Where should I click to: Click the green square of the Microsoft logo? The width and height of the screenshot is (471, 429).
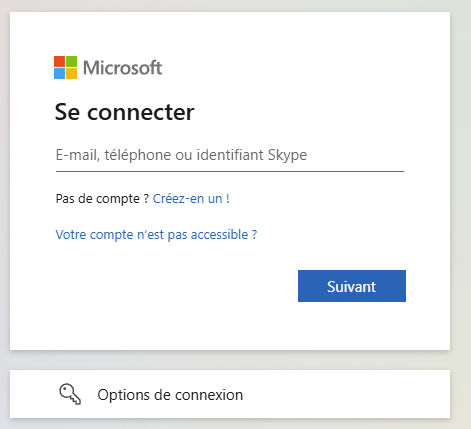(71, 61)
